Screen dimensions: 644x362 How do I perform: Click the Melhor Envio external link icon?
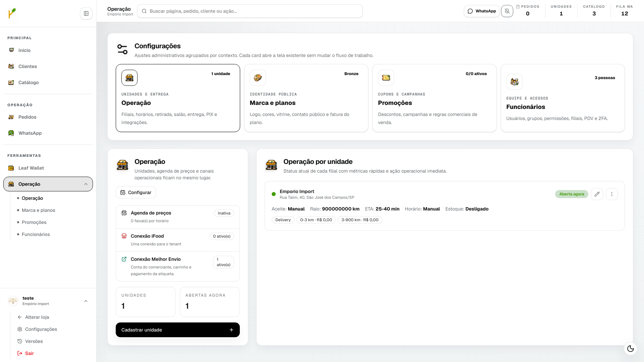click(x=124, y=259)
